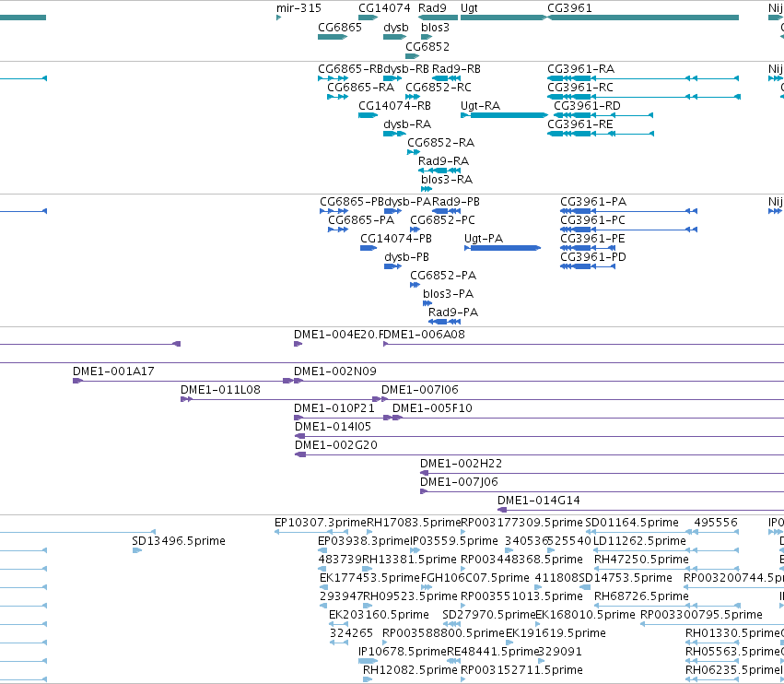Select the dysb gene label
The height and width of the screenshot is (684, 784).
point(396,27)
